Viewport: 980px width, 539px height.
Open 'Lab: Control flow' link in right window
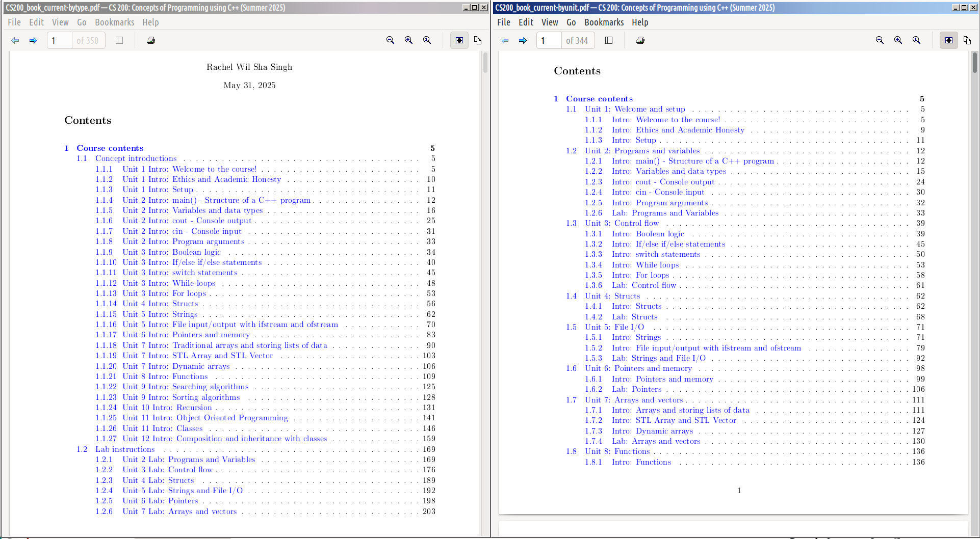643,285
